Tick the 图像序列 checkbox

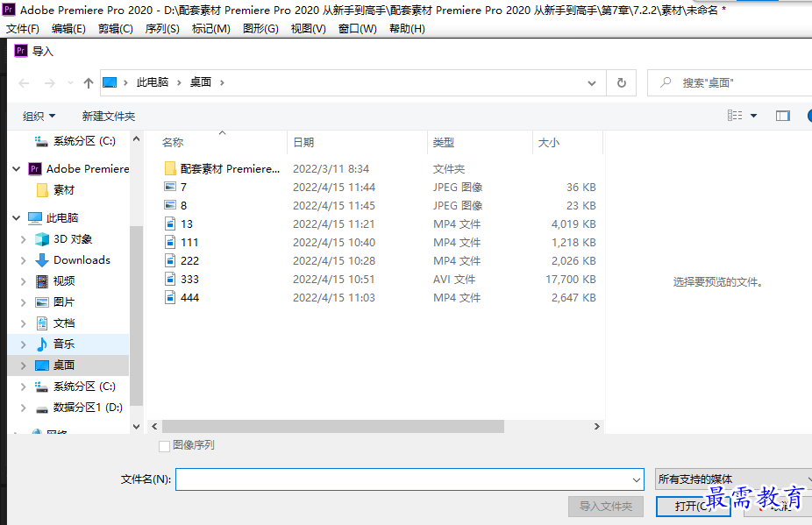(164, 446)
